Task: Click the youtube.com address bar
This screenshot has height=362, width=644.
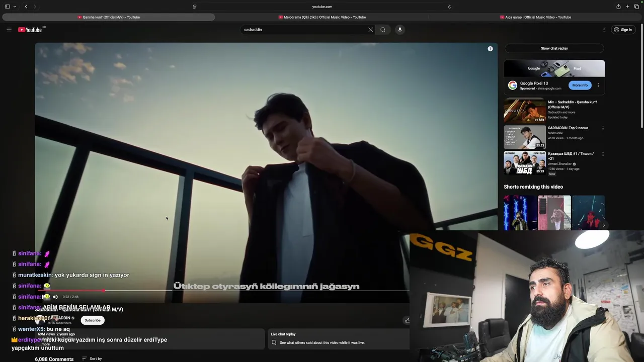Action: [x=322, y=7]
